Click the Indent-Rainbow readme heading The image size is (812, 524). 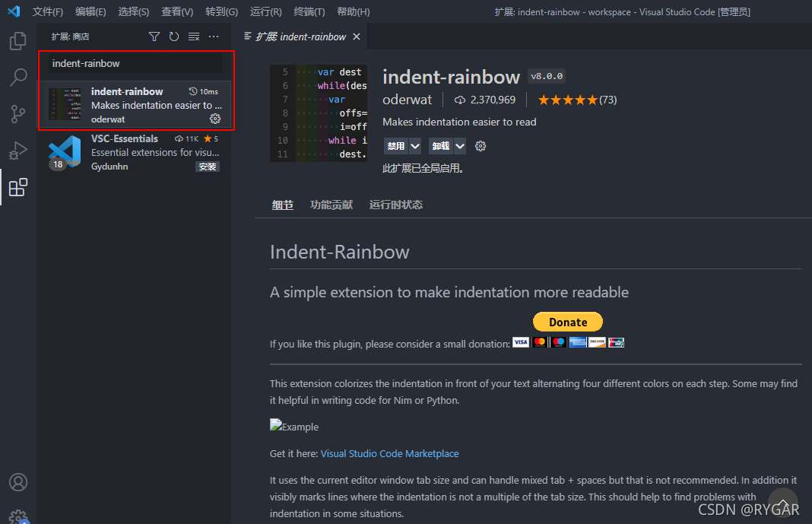coord(339,252)
